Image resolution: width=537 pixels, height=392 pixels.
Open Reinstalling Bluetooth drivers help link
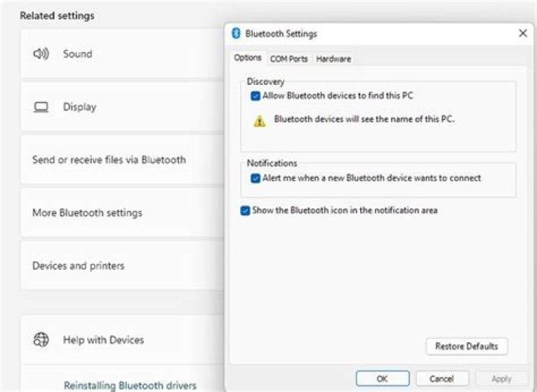click(130, 385)
